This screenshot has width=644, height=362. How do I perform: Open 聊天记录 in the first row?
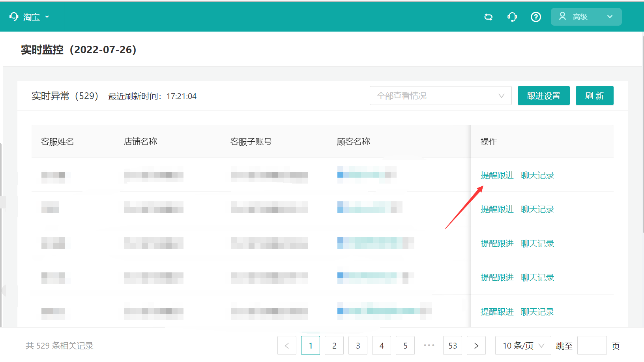coord(537,175)
